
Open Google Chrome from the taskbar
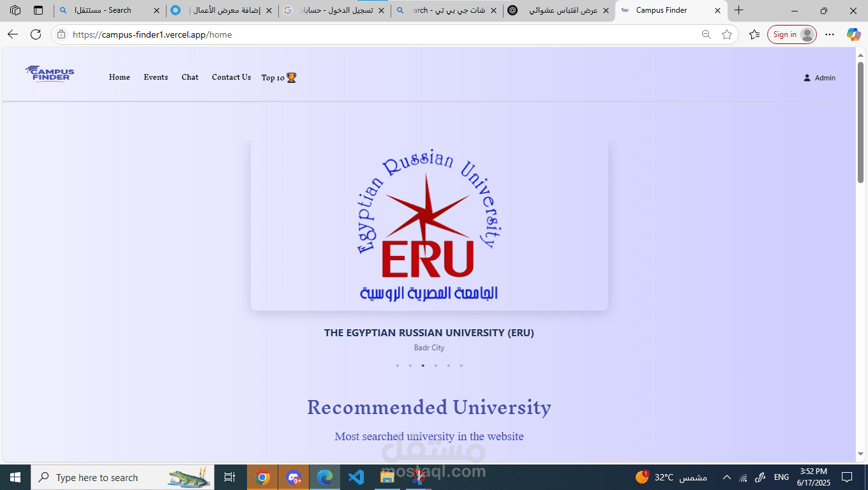click(262, 477)
